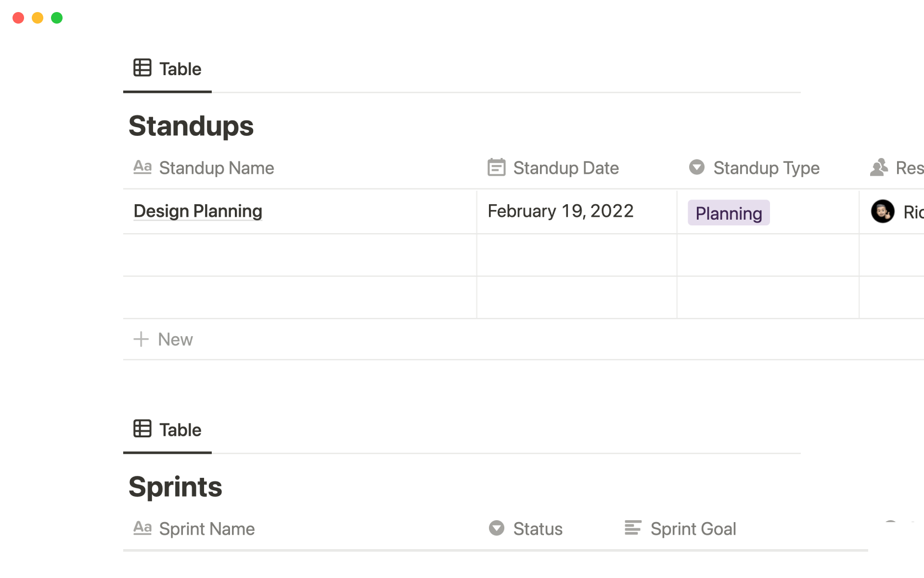
Task: Click the Sprints Status select icon
Action: 496,528
